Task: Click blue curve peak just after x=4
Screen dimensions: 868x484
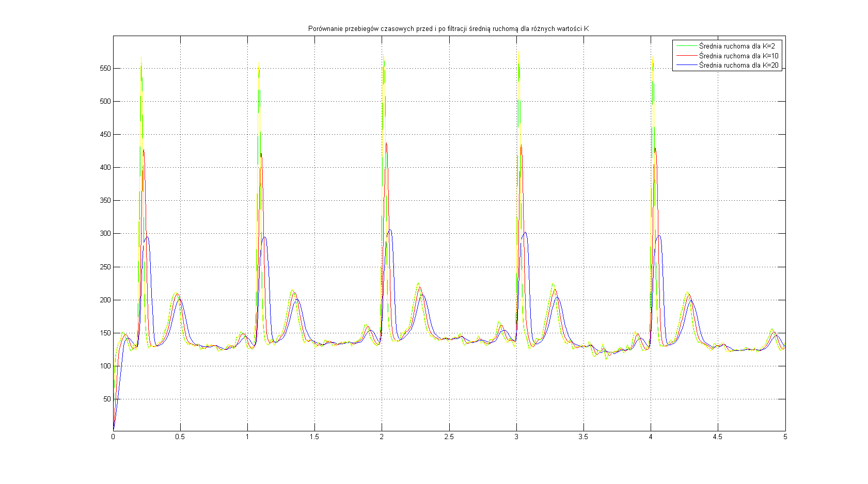Action: 658,236
